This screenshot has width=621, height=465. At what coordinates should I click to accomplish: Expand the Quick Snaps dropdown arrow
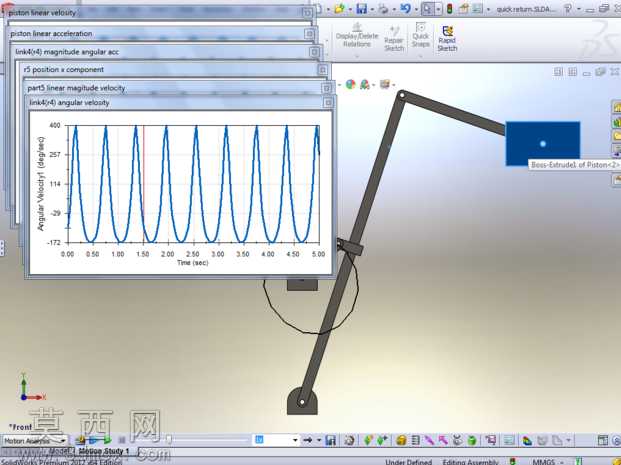point(420,55)
